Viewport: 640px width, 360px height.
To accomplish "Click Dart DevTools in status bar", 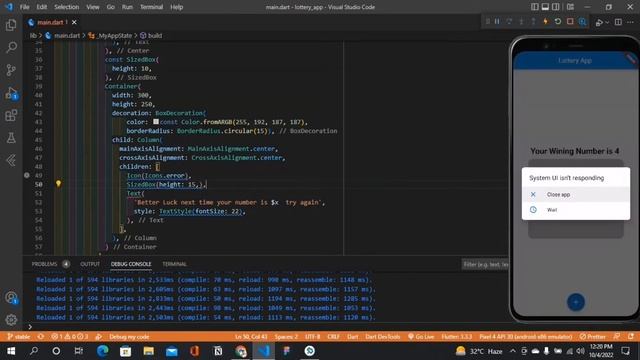I will (382, 337).
